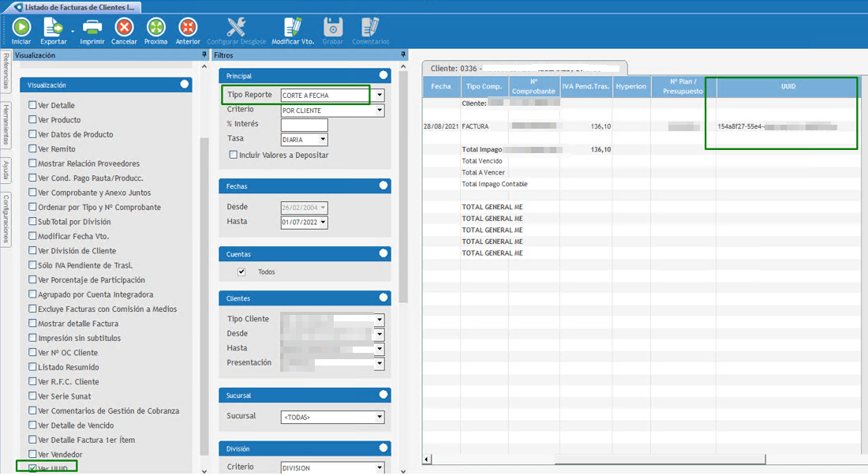Toggle Listado Resumido checkbox
868x476 pixels.
click(x=32, y=366)
